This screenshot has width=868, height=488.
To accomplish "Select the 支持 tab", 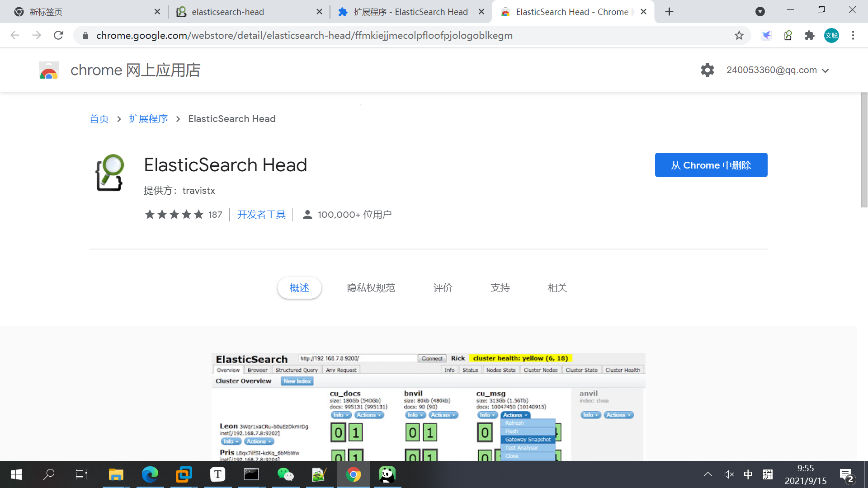I will click(500, 288).
